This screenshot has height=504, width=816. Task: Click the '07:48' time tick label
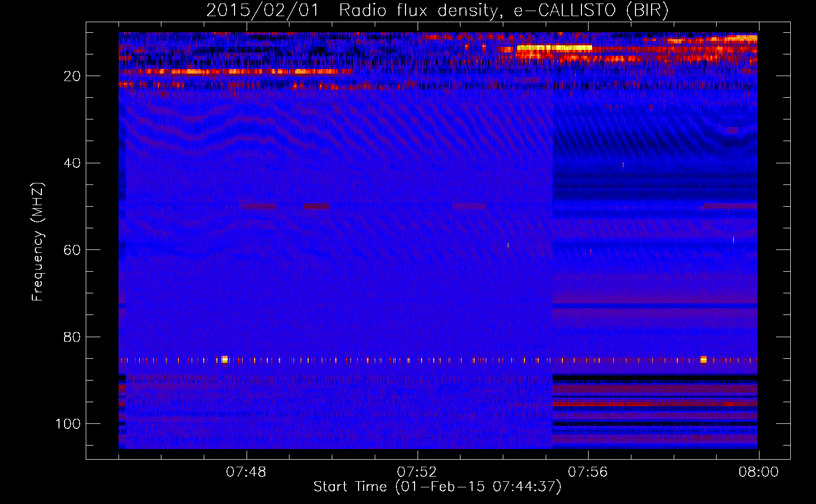coord(246,472)
